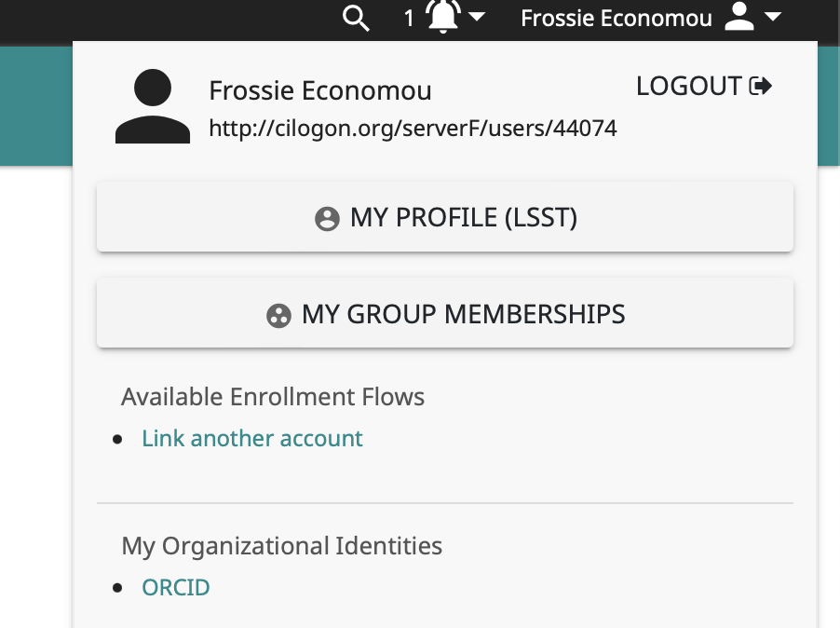Click the group icon on My Group Memberships
The height and width of the screenshot is (628, 840).
[278, 316]
